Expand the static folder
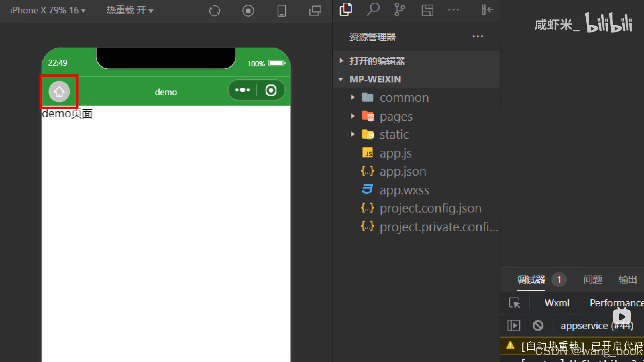Viewport: 644px width, 362px height. 416,134
